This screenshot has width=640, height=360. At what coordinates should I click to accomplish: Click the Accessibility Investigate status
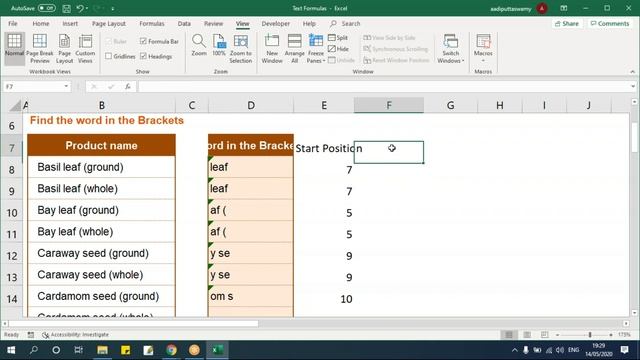tap(76, 335)
